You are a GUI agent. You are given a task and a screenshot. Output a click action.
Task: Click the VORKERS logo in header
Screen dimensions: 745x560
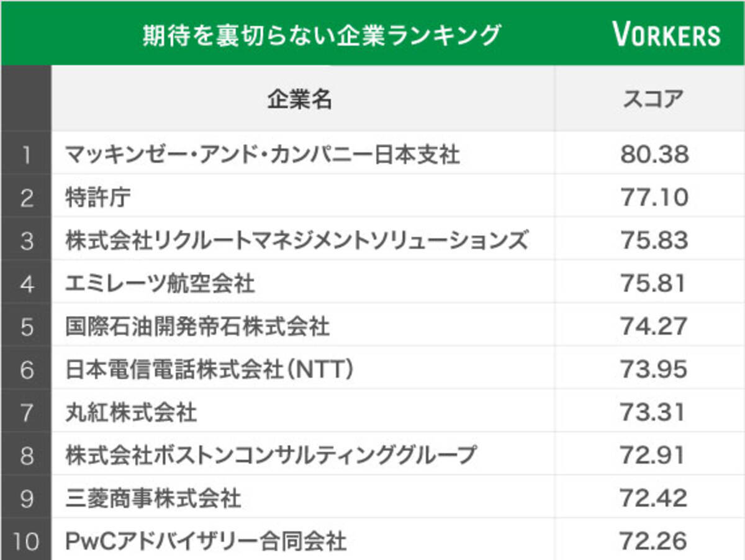coord(666,35)
